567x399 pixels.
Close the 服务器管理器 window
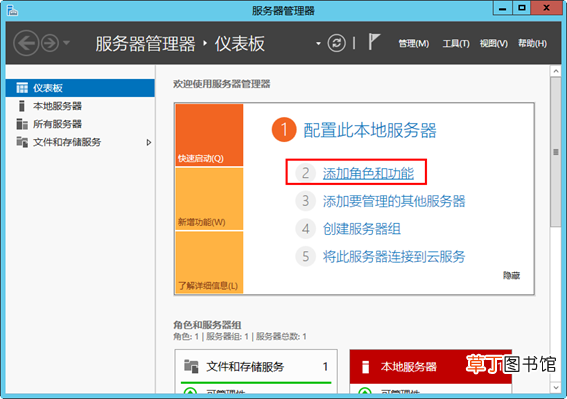[x=546, y=8]
